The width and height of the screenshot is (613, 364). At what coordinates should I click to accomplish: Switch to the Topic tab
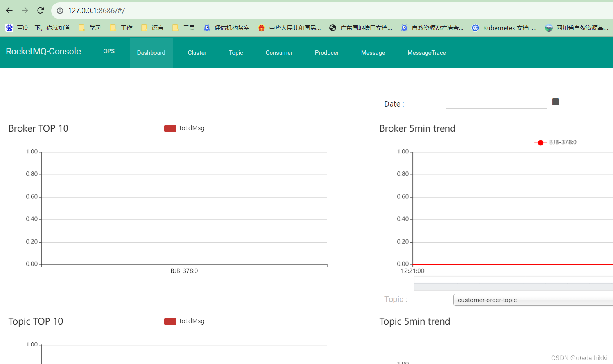click(236, 53)
